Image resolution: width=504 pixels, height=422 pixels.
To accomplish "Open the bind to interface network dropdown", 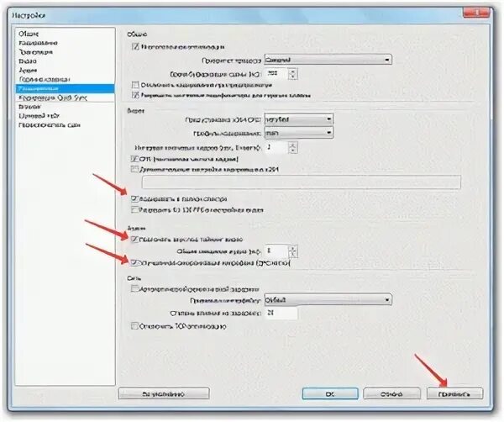I will coord(328,300).
